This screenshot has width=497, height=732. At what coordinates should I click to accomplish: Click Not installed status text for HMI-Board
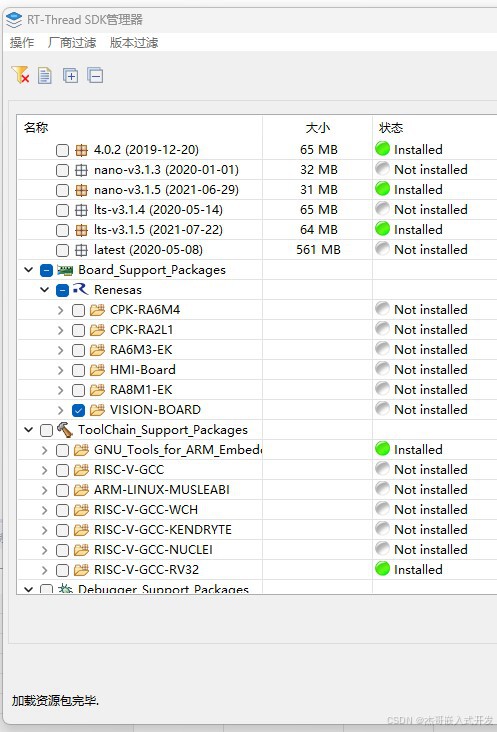(431, 370)
